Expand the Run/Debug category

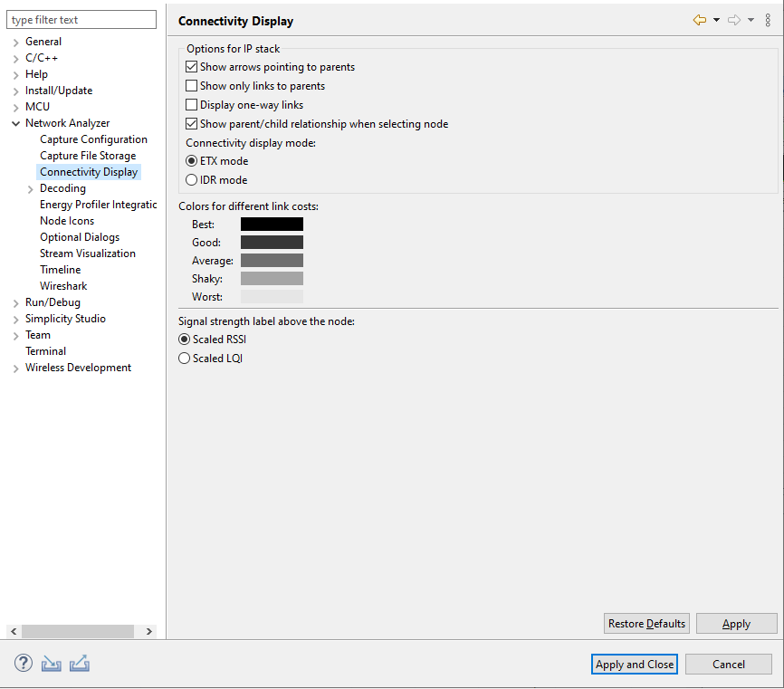[14, 301]
